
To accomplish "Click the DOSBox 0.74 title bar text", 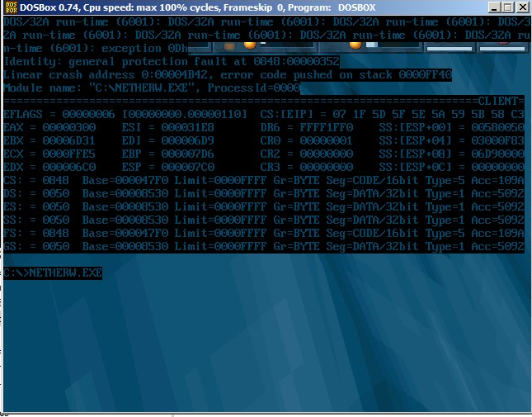I will coord(198,7).
